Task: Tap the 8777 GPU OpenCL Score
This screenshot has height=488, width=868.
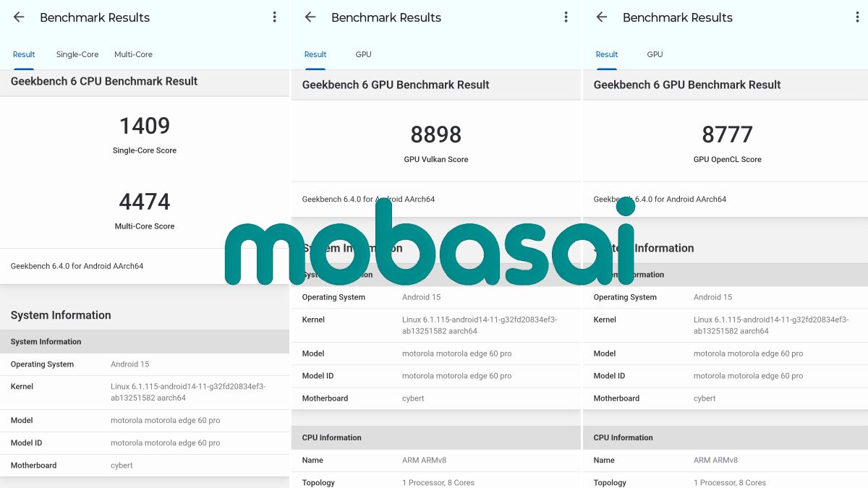Action: tap(727, 135)
